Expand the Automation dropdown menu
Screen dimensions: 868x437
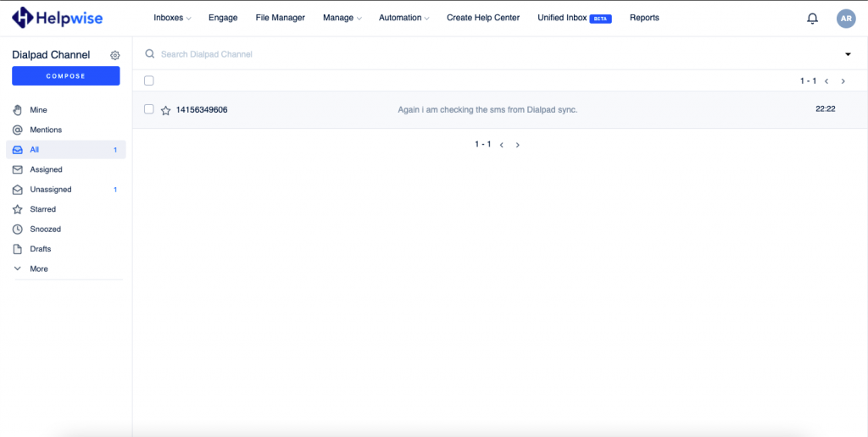click(404, 18)
